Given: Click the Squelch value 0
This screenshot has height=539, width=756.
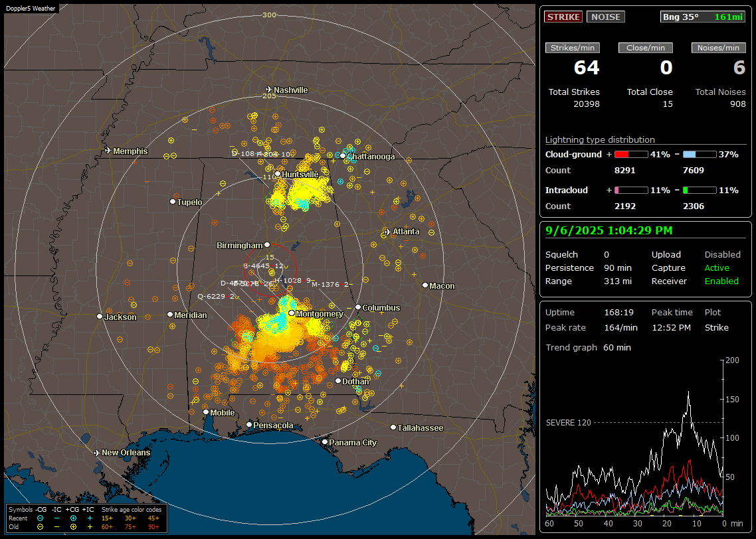Looking at the screenshot, I should [607, 254].
